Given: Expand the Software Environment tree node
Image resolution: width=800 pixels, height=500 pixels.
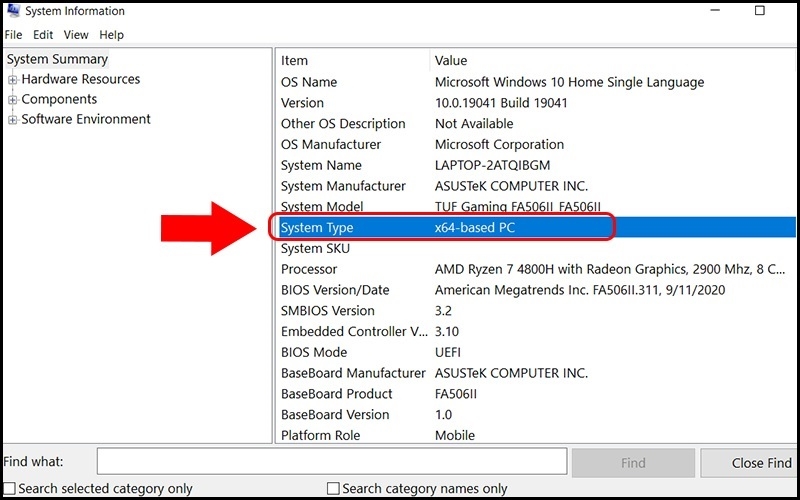Looking at the screenshot, I should pyautogui.click(x=13, y=120).
